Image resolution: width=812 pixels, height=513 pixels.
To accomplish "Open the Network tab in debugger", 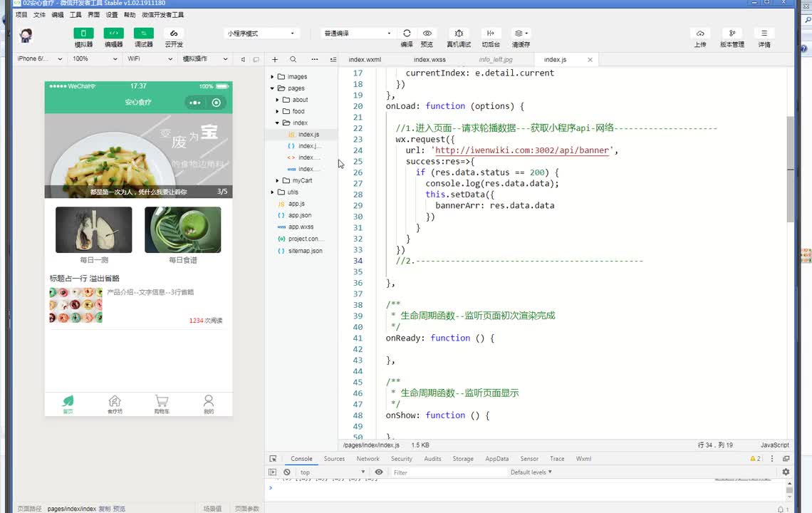I will point(368,459).
